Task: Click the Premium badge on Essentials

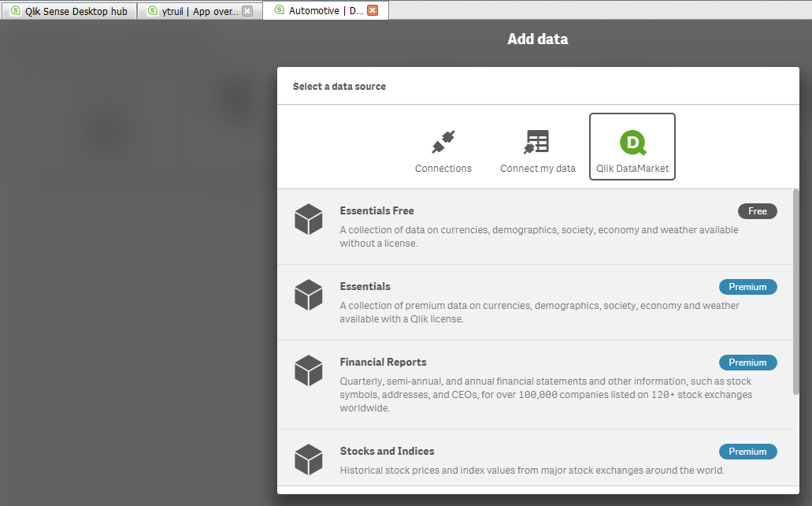Action: tap(747, 287)
